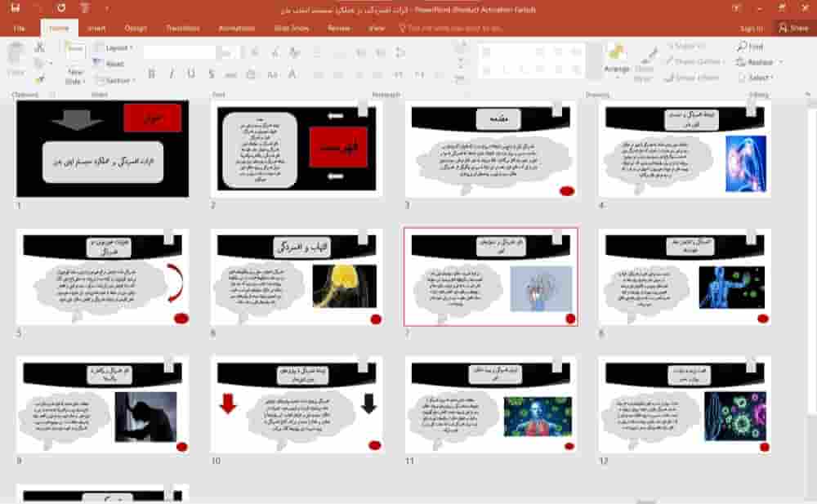Click the Paste clipboard icon

coord(16,59)
